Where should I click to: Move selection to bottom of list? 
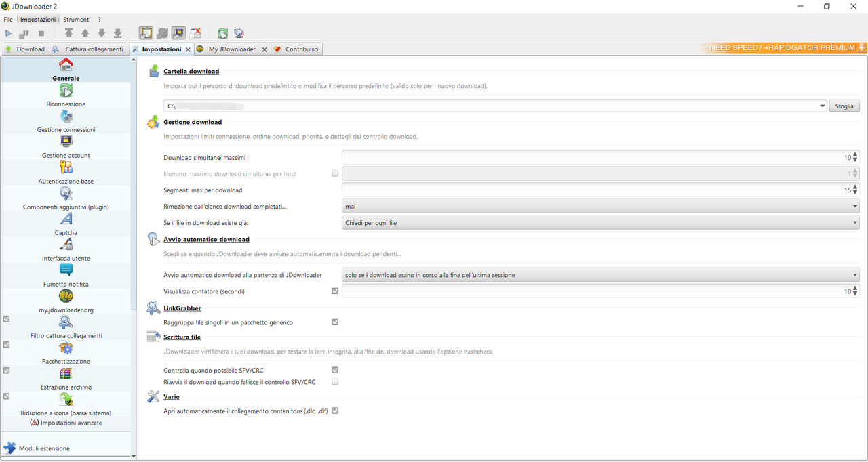point(118,33)
